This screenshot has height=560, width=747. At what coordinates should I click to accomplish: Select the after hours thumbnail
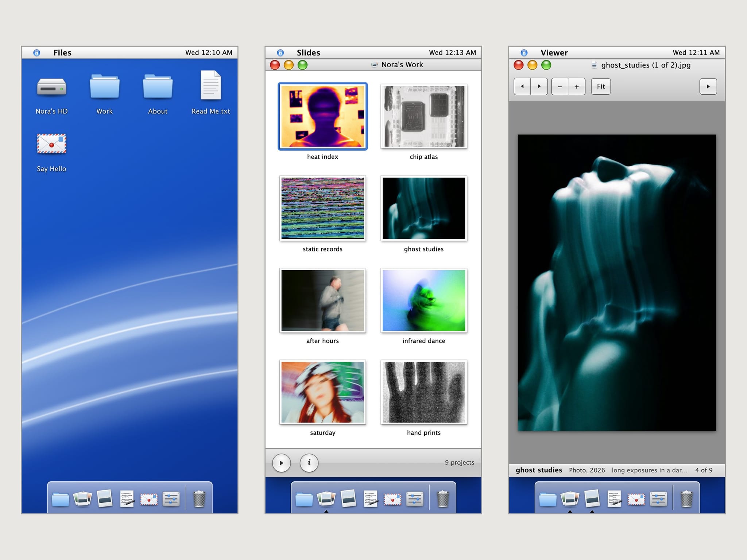click(x=322, y=300)
